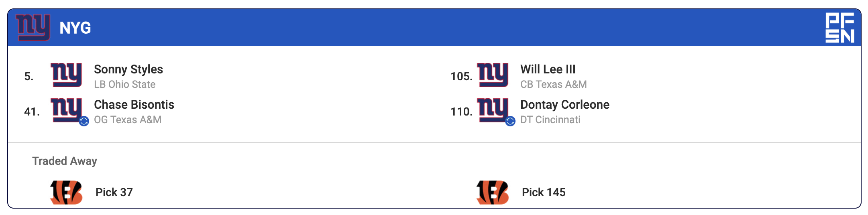The width and height of the screenshot is (868, 215).
Task: Click the NYG team title
Action: coord(75,28)
